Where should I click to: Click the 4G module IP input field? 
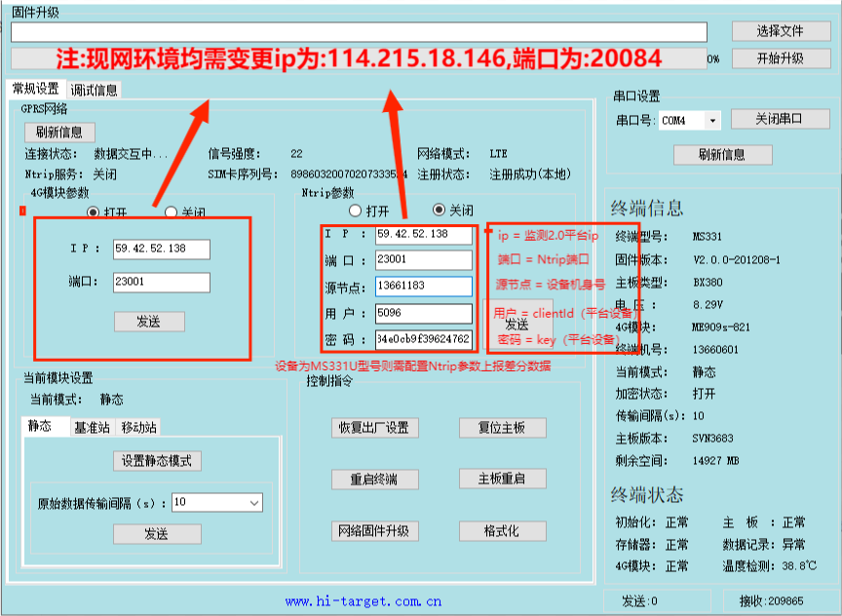[161, 250]
